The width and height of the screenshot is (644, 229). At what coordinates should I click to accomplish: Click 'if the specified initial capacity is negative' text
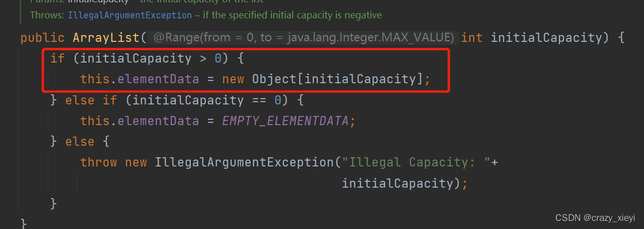pos(292,15)
